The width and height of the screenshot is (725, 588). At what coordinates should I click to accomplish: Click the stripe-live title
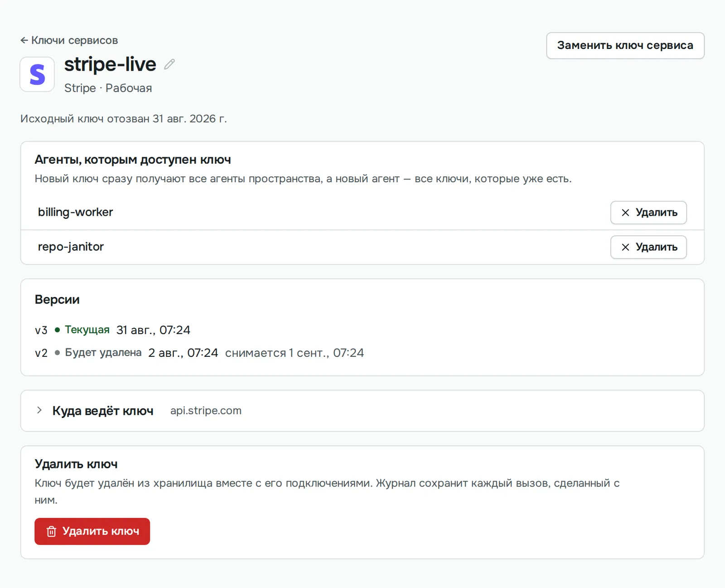tap(110, 64)
